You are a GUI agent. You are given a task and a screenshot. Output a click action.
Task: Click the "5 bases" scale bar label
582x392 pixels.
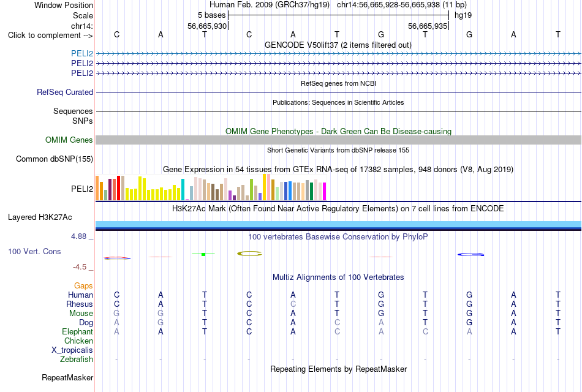(x=211, y=15)
